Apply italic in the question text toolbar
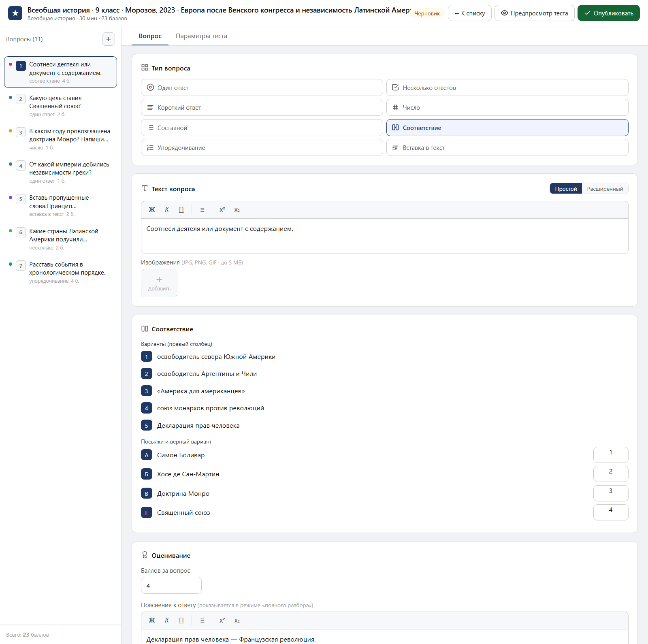 click(167, 210)
